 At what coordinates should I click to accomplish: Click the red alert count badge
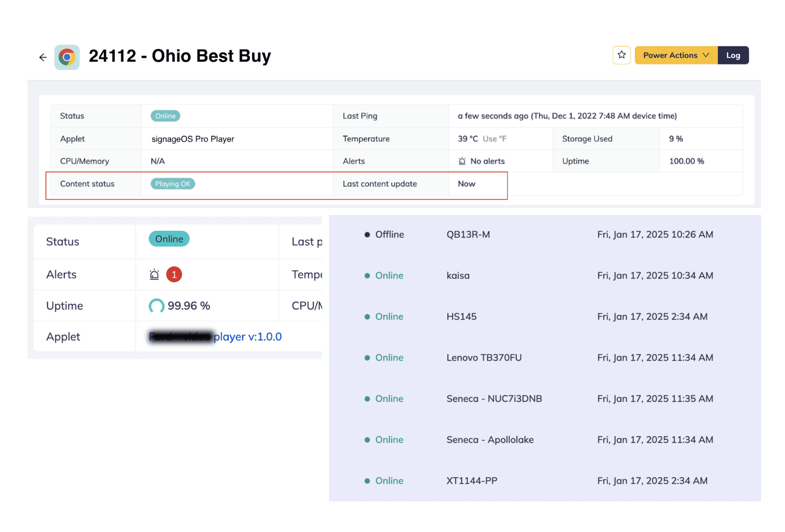[x=174, y=275]
